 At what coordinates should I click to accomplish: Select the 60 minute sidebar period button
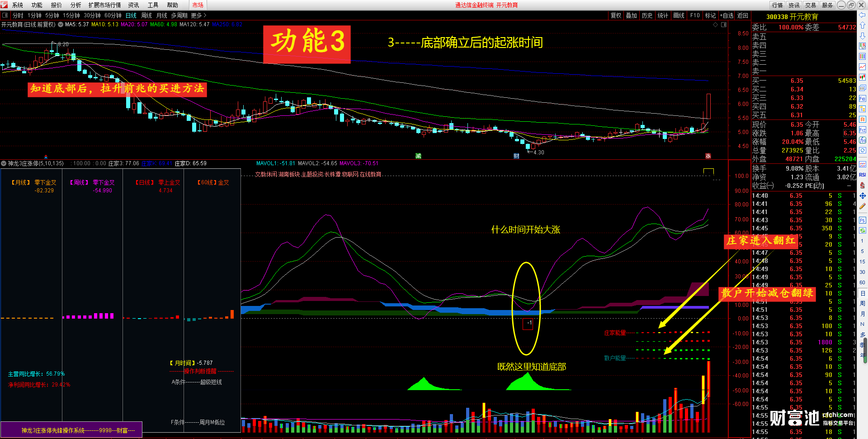pyautogui.click(x=862, y=282)
